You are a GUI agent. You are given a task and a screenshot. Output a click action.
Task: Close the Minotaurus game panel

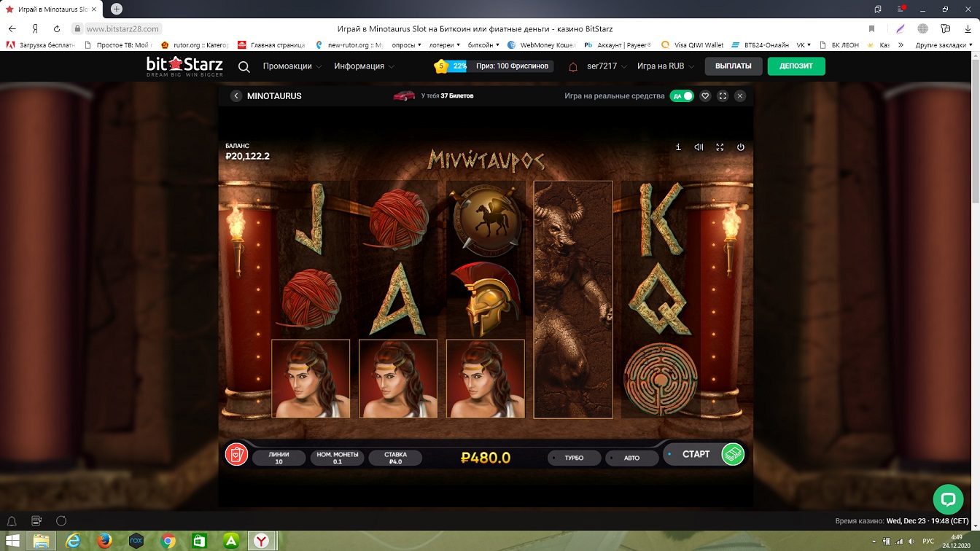(740, 95)
